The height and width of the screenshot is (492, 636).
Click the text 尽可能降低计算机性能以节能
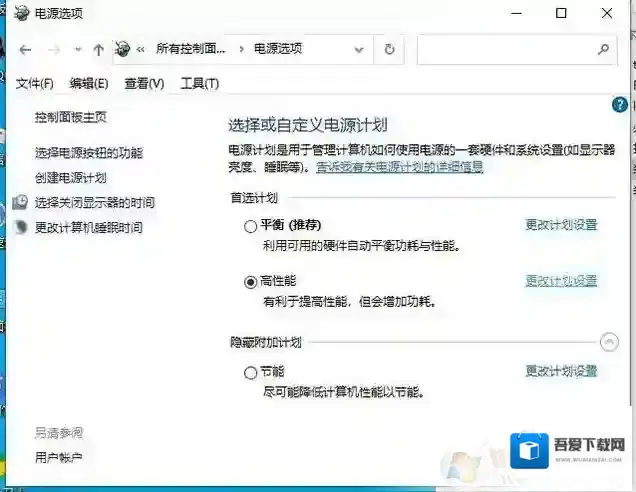(344, 392)
